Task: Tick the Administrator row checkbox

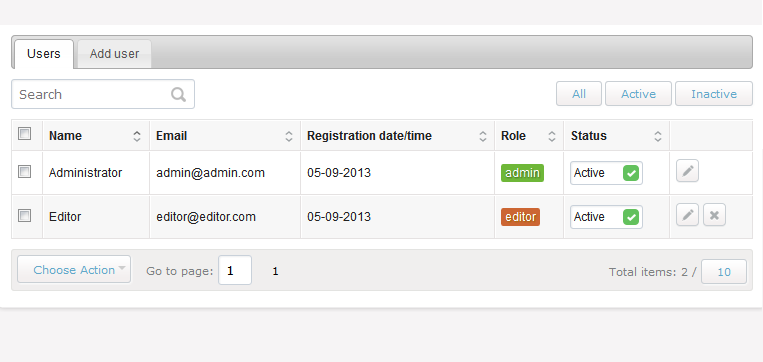Action: (24, 171)
